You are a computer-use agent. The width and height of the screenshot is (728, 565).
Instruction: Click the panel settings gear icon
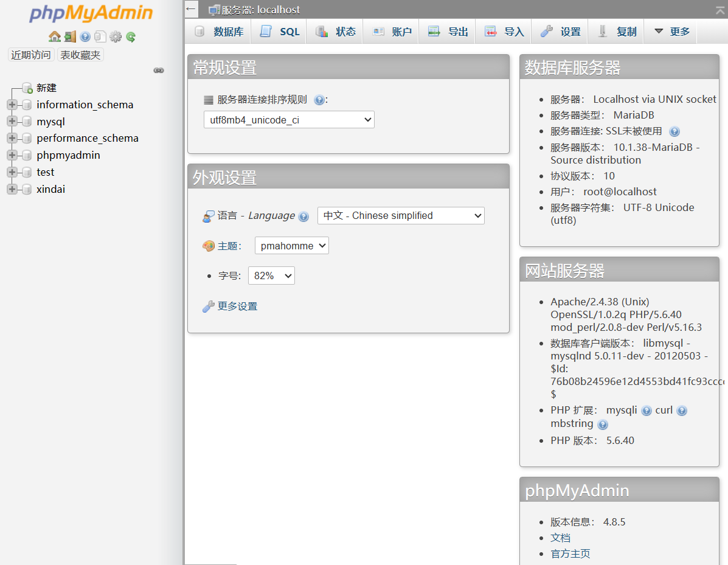click(x=115, y=36)
